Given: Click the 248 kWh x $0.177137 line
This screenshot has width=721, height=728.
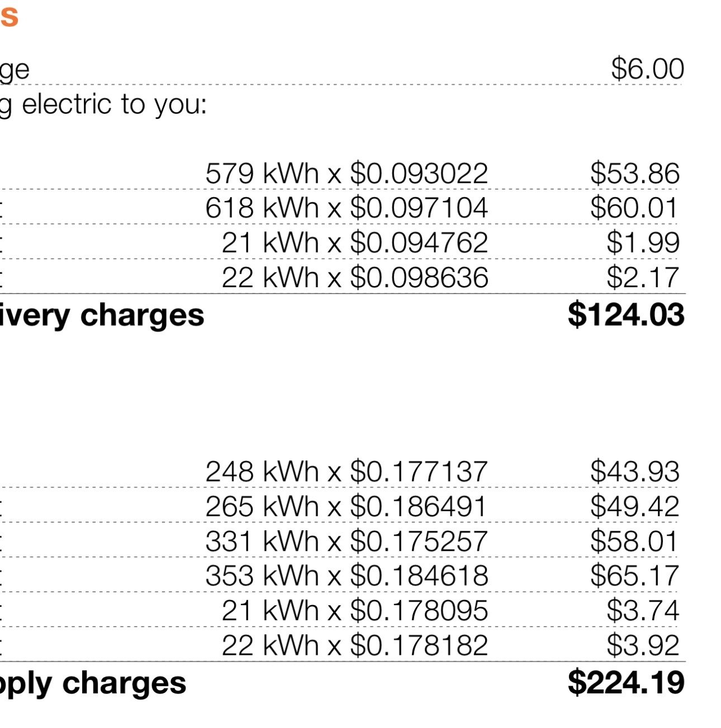Looking at the screenshot, I should (x=347, y=472).
